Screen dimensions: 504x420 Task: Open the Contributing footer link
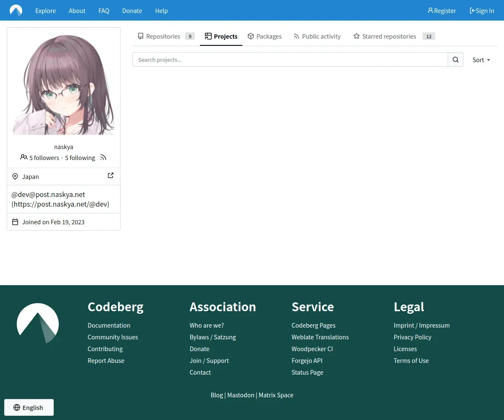coord(105,349)
